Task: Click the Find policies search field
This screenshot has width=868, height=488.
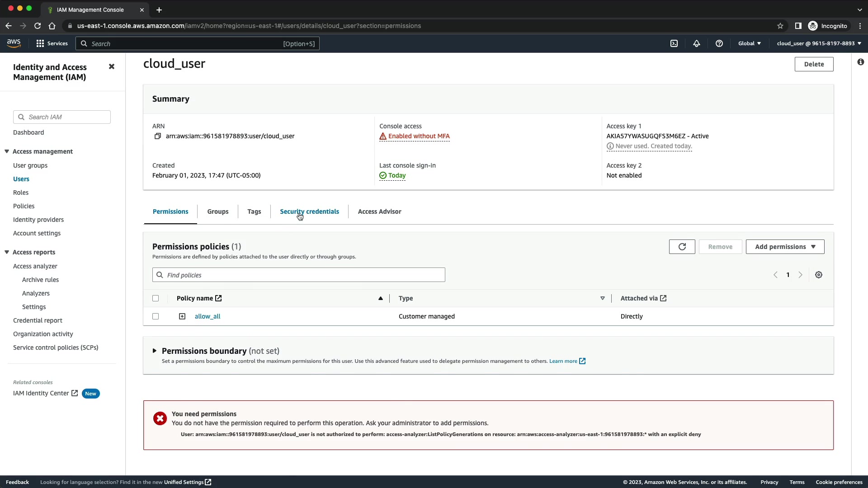Action: pos(298,275)
